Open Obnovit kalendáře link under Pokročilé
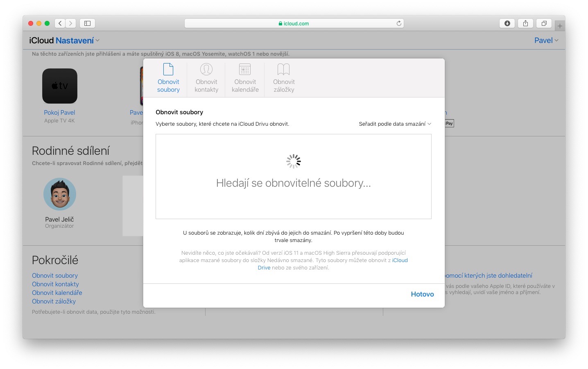This screenshot has width=588, height=369. pyautogui.click(x=57, y=292)
